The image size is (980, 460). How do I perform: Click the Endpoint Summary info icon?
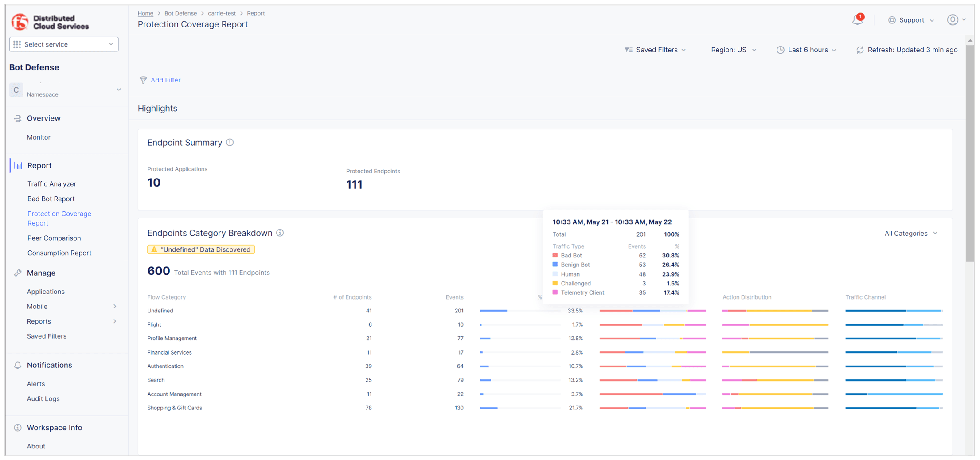click(230, 143)
